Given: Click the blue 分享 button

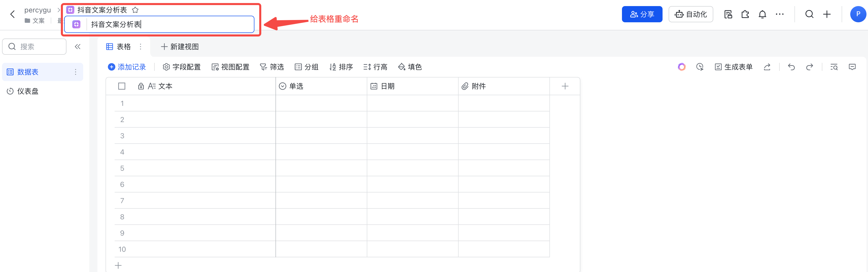Looking at the screenshot, I should (x=642, y=14).
